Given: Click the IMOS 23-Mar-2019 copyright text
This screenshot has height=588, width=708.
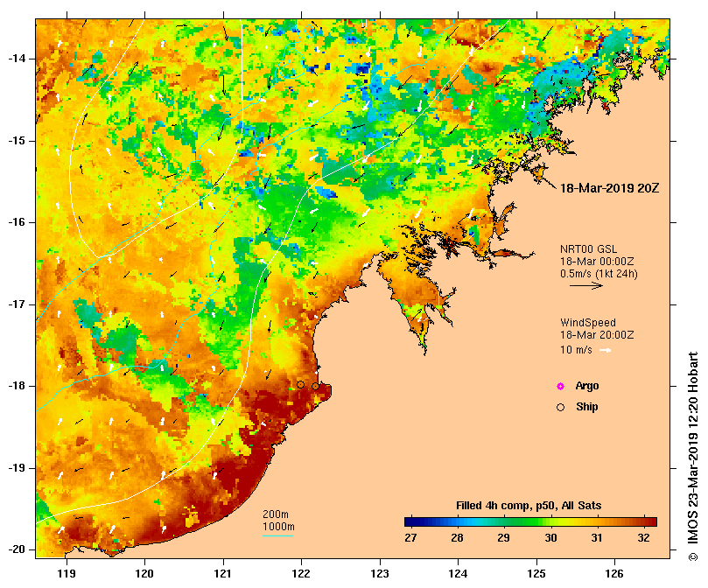Looking at the screenshot, I should (x=693, y=457).
